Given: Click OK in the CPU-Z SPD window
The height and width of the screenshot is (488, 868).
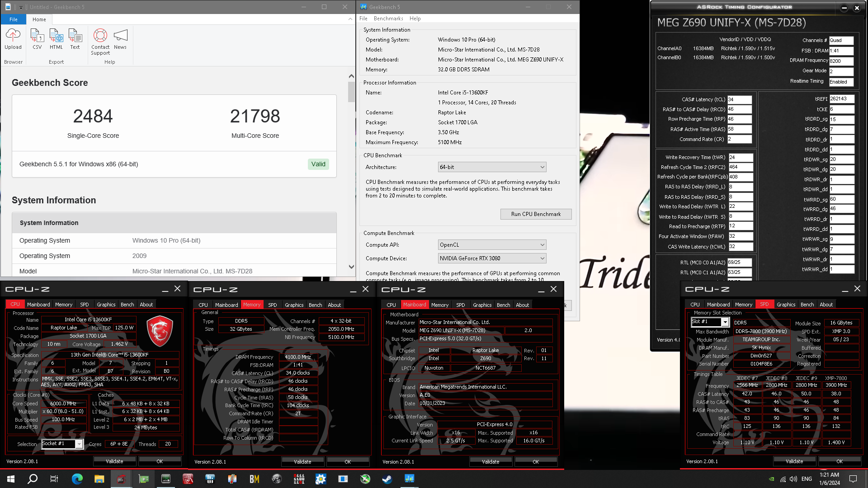Looking at the screenshot, I should pyautogui.click(x=840, y=461).
